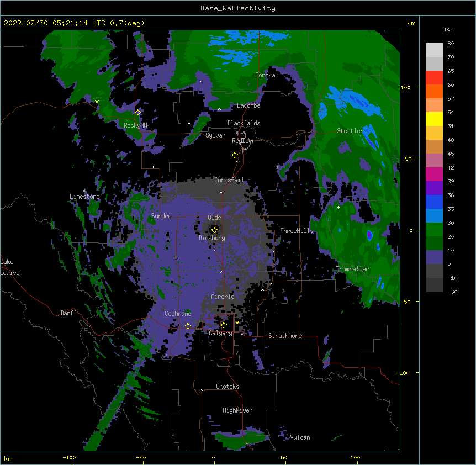Select the blue legend swatch between 36 and 33

coord(434,202)
